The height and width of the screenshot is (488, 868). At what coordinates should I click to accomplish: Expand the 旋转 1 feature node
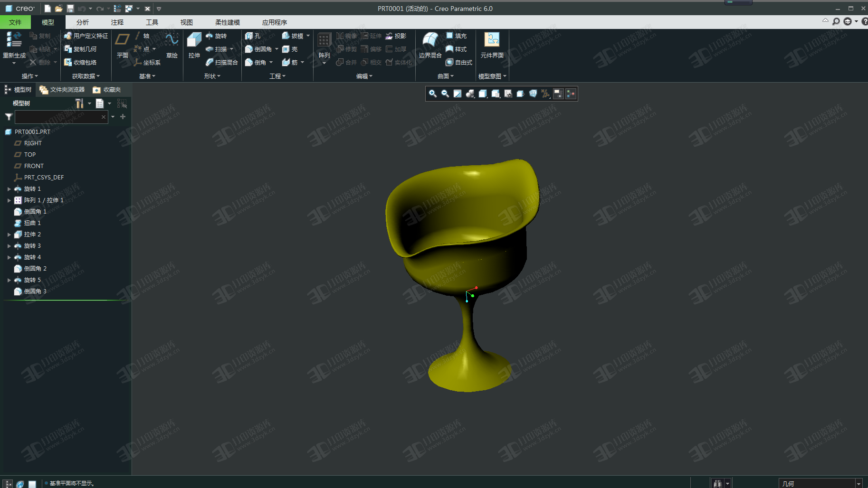point(9,189)
